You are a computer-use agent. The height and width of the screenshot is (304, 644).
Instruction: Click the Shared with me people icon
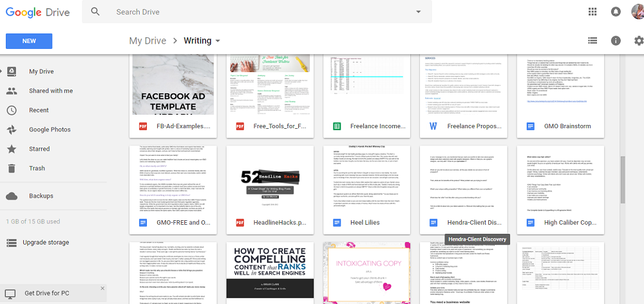pos(12,91)
